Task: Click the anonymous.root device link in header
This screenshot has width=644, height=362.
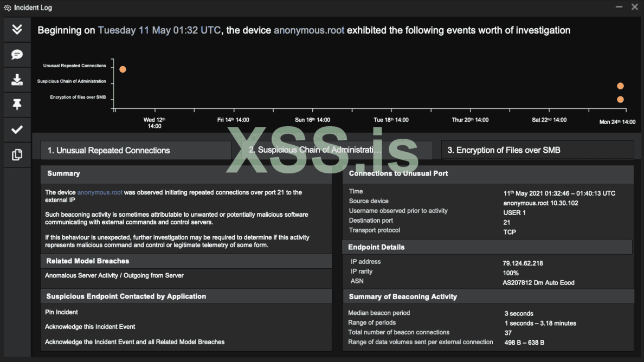Action: click(308, 30)
